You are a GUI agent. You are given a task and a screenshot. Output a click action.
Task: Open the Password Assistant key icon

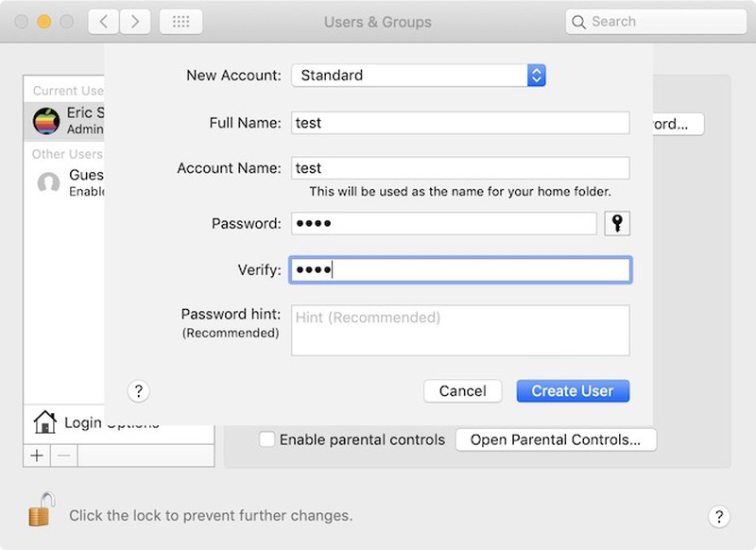pyautogui.click(x=616, y=223)
